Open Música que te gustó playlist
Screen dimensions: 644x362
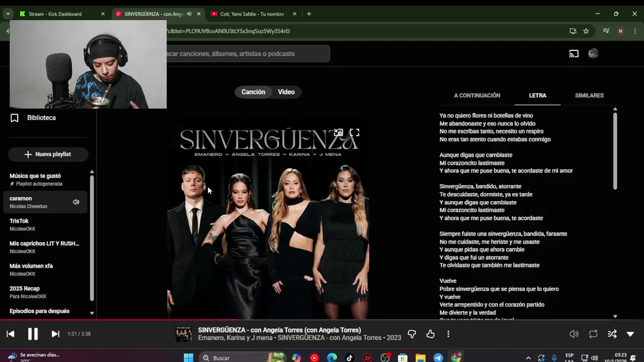click(45, 179)
